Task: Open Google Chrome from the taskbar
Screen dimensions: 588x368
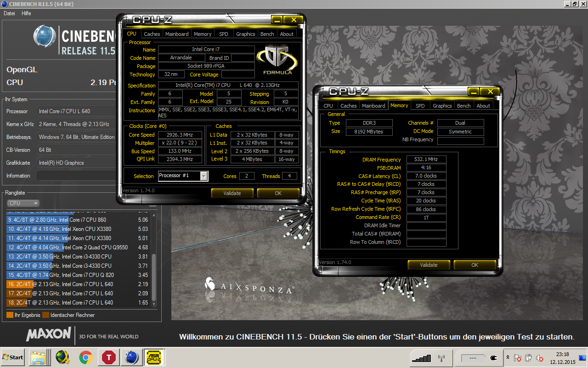Action: coord(85,357)
